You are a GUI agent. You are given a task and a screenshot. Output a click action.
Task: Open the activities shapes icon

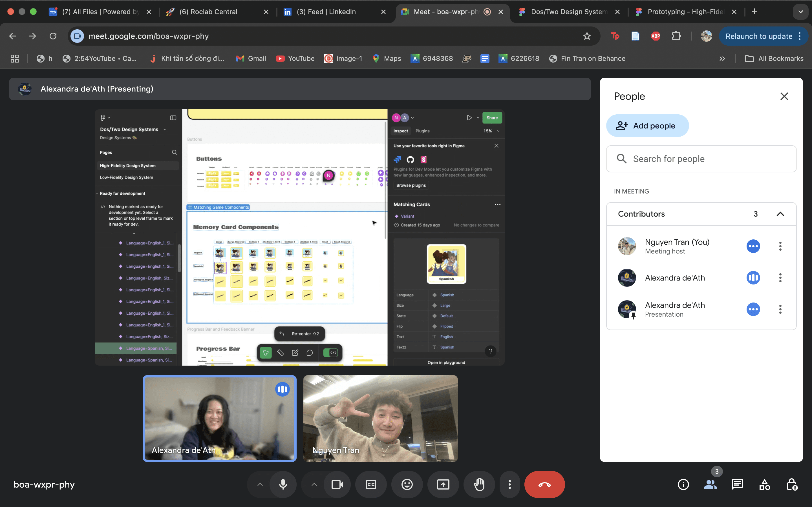(x=764, y=484)
